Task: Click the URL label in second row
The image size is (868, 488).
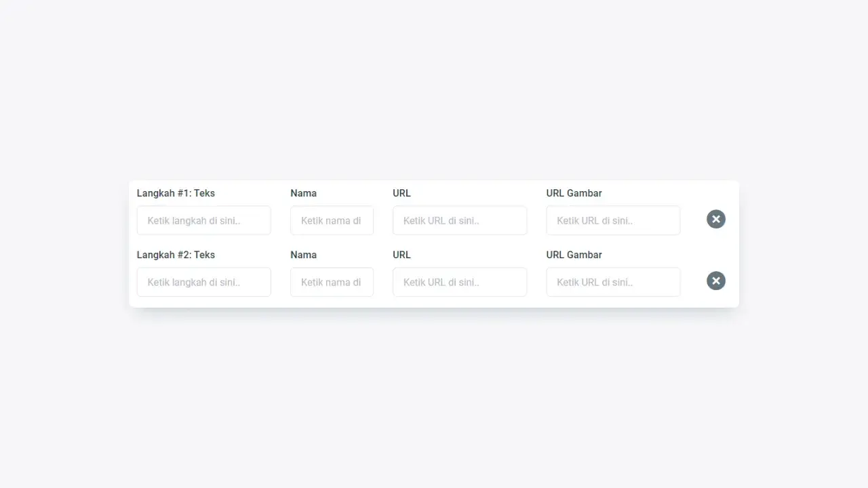Action: pyautogui.click(x=401, y=255)
